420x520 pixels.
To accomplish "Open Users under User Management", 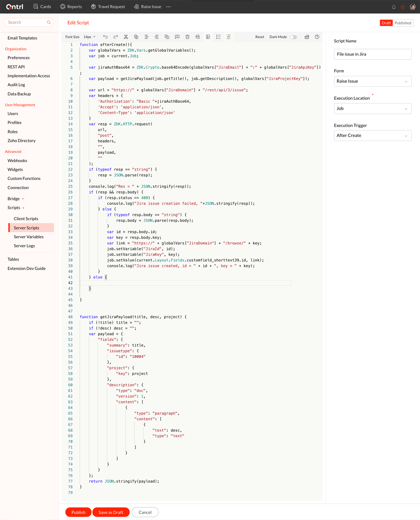I will [x=13, y=114].
